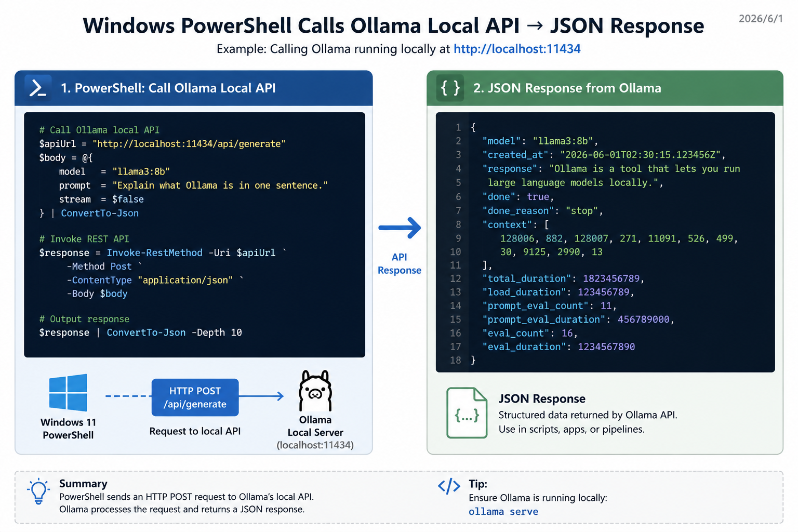The width and height of the screenshot is (798, 532).
Task: Click the "load_duration": 123456789 line
Action: (x=558, y=292)
